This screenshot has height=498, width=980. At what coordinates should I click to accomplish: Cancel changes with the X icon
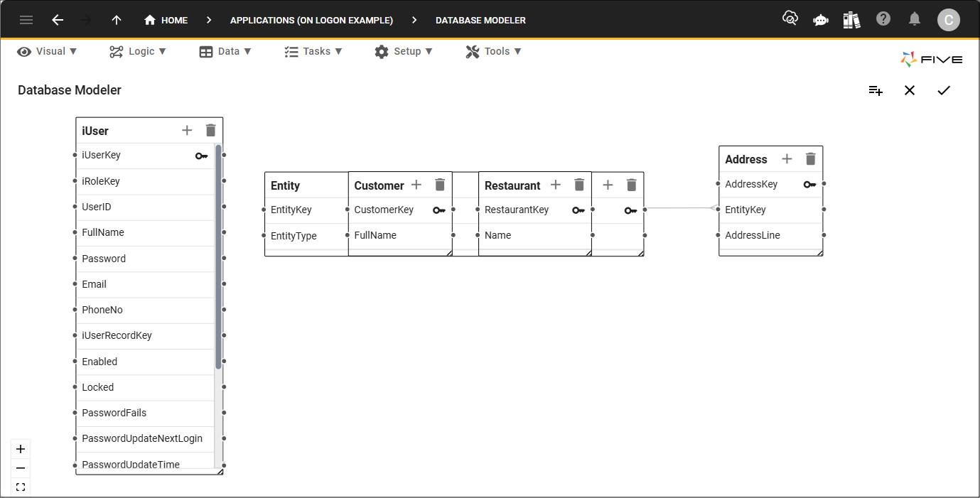(910, 90)
